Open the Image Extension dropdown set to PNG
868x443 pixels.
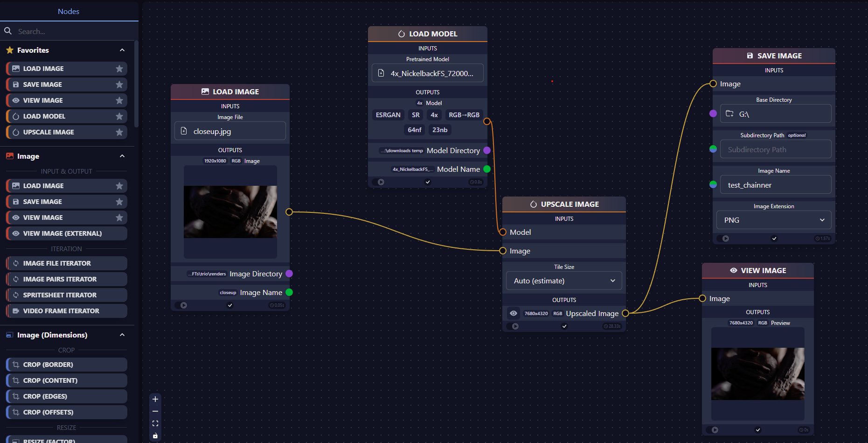[x=773, y=220]
